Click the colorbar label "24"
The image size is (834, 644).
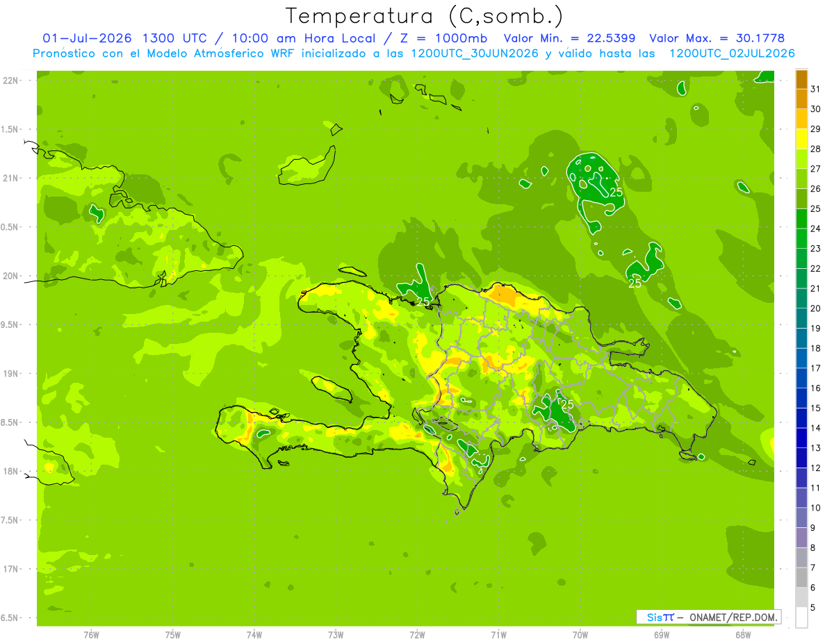816,229
